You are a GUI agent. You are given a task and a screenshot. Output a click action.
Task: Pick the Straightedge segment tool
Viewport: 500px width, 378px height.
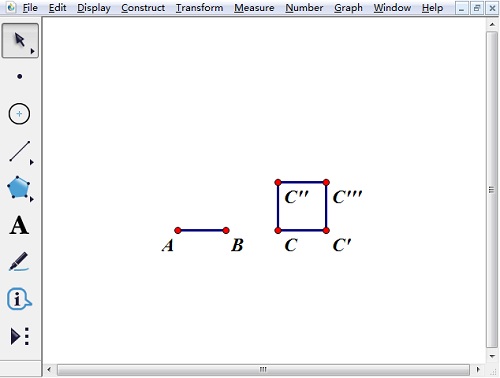coord(20,151)
